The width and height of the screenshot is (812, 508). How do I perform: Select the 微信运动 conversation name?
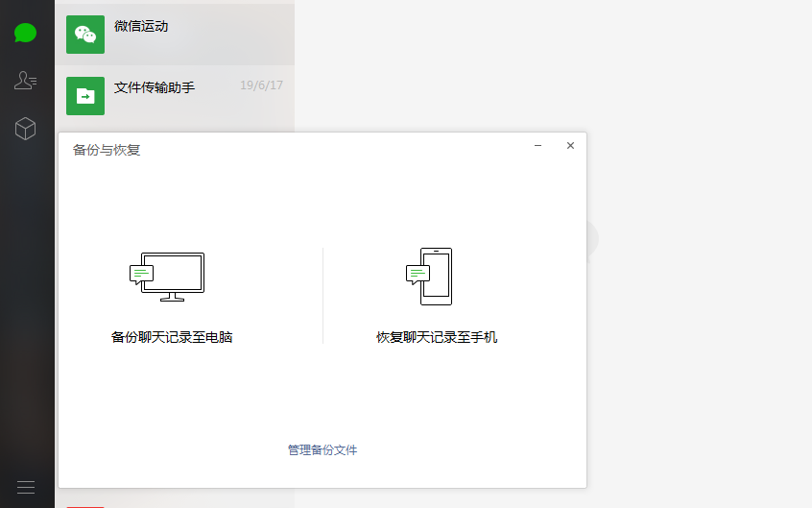(141, 27)
